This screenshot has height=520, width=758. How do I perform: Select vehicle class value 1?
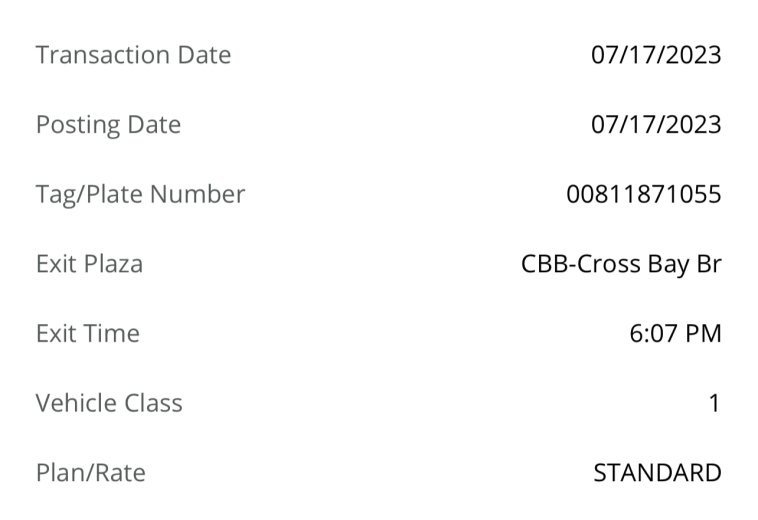[x=714, y=403]
